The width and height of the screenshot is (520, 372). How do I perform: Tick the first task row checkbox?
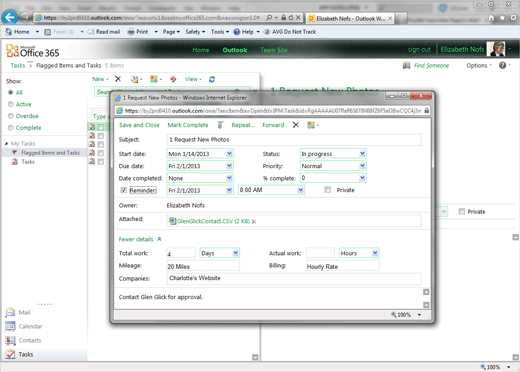coord(101,127)
